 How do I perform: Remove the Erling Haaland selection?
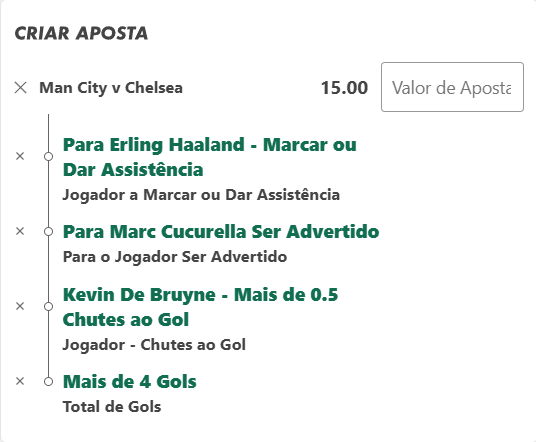point(20,156)
